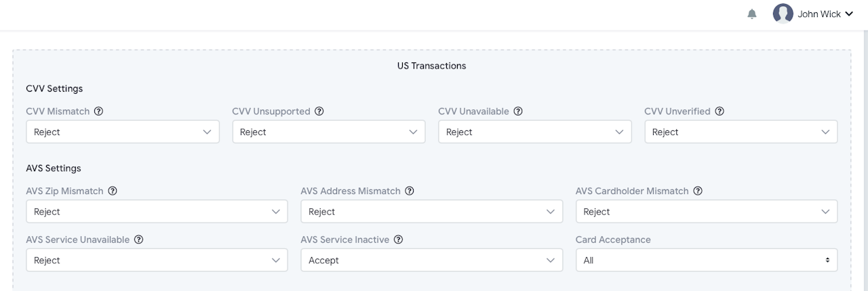The image size is (868, 291).
Task: Open the CVV Unavailable dropdown
Action: 535,132
